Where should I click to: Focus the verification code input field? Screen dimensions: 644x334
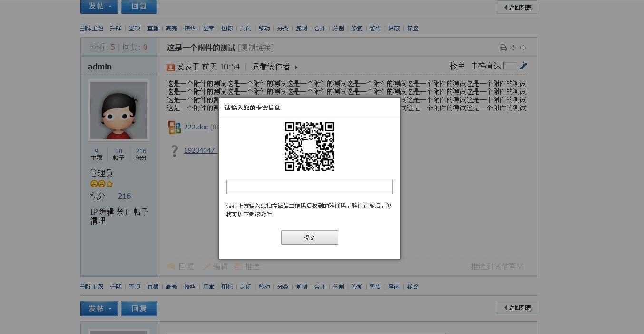(x=310, y=187)
